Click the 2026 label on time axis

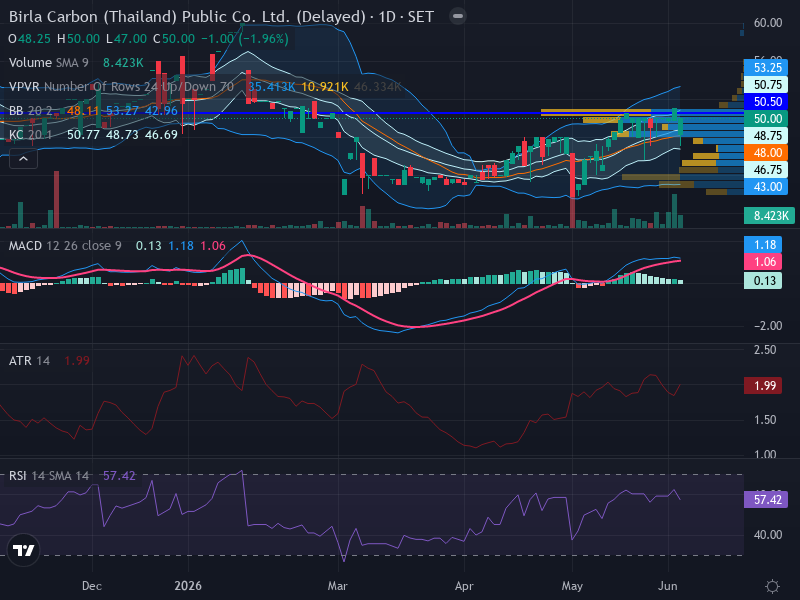coord(188,586)
